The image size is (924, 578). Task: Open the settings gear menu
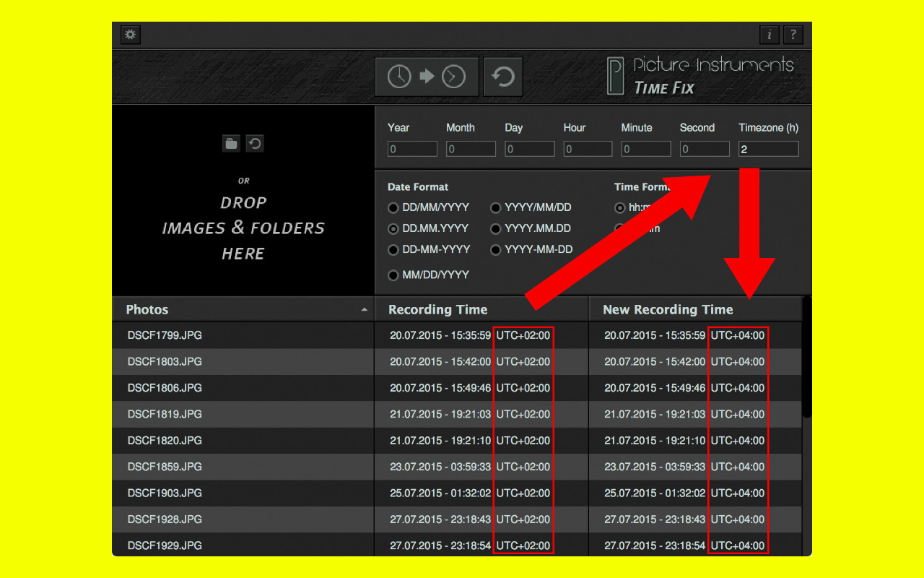[x=131, y=35]
